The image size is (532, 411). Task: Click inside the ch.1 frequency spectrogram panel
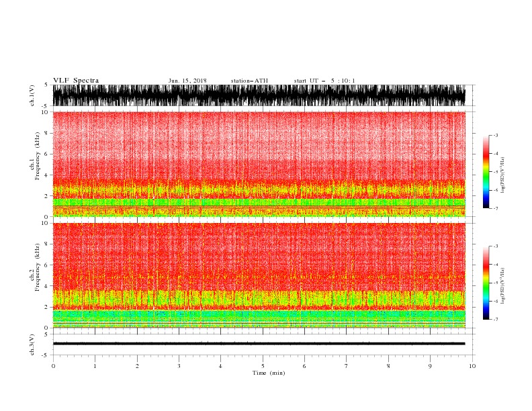(x=259, y=164)
